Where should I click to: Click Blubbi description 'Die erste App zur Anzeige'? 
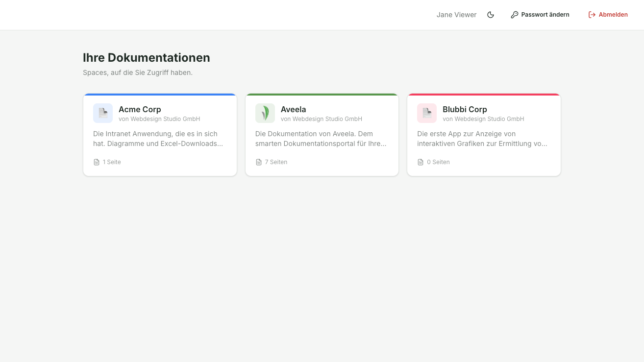tap(483, 139)
